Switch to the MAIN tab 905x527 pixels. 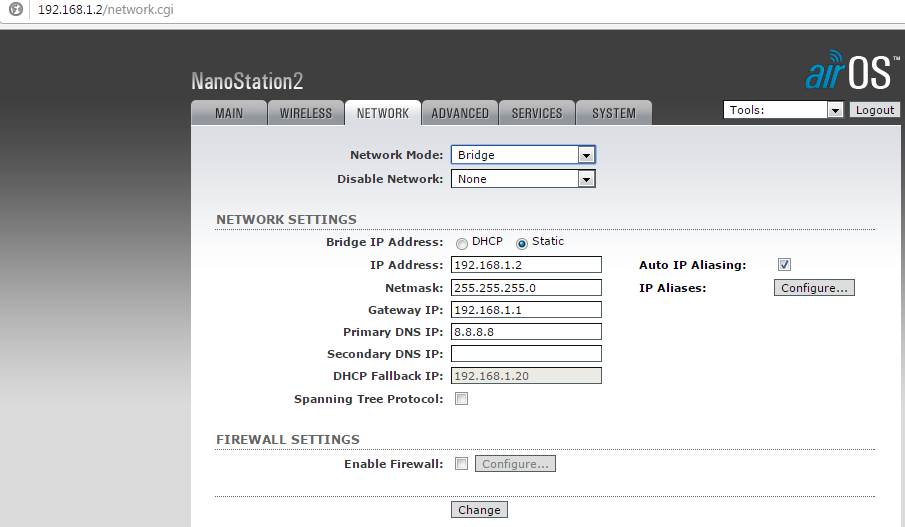point(229,113)
